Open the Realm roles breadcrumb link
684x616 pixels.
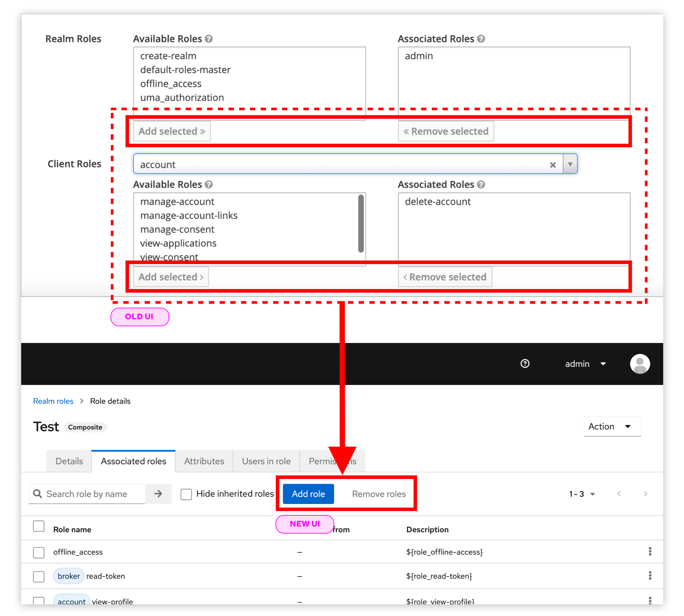pos(53,401)
